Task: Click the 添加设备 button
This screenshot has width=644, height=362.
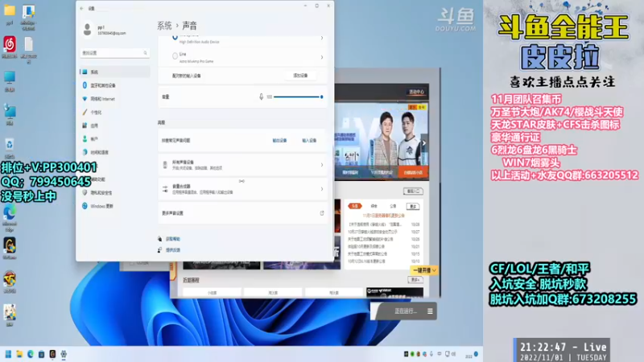Action: (x=300, y=76)
